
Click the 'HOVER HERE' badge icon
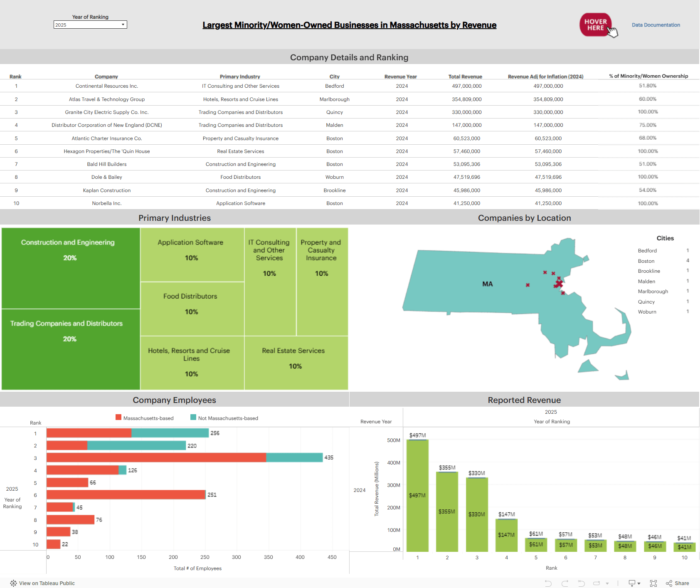click(x=598, y=25)
